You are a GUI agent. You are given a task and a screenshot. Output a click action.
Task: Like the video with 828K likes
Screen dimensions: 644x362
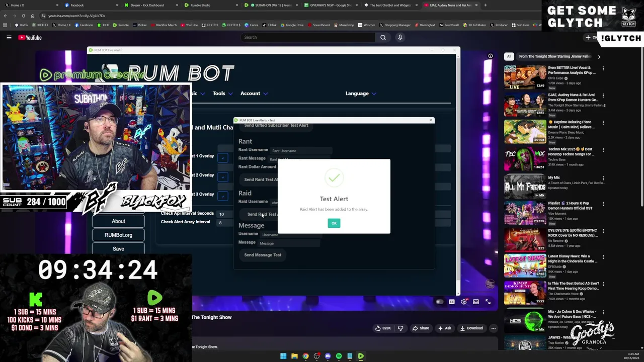pos(383,328)
